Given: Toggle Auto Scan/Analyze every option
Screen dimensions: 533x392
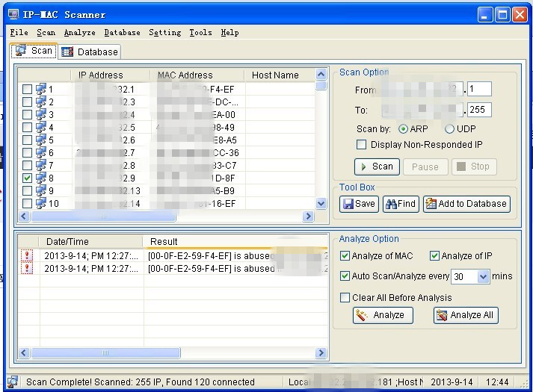Looking at the screenshot, I should pyautogui.click(x=345, y=276).
